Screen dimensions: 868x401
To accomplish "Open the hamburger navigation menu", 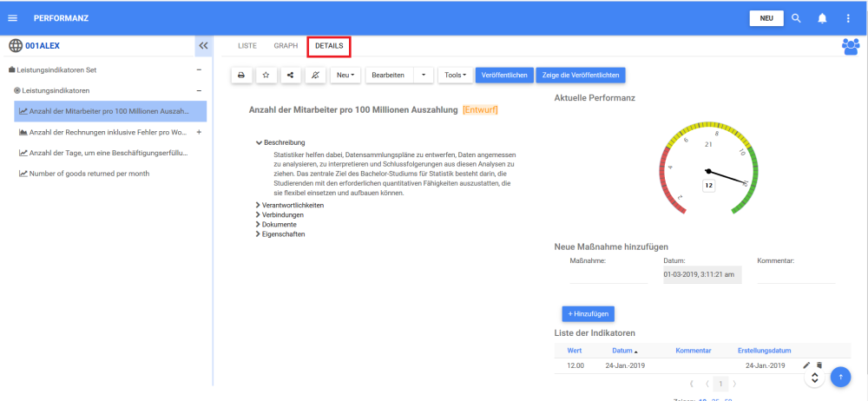I will 13,18.
